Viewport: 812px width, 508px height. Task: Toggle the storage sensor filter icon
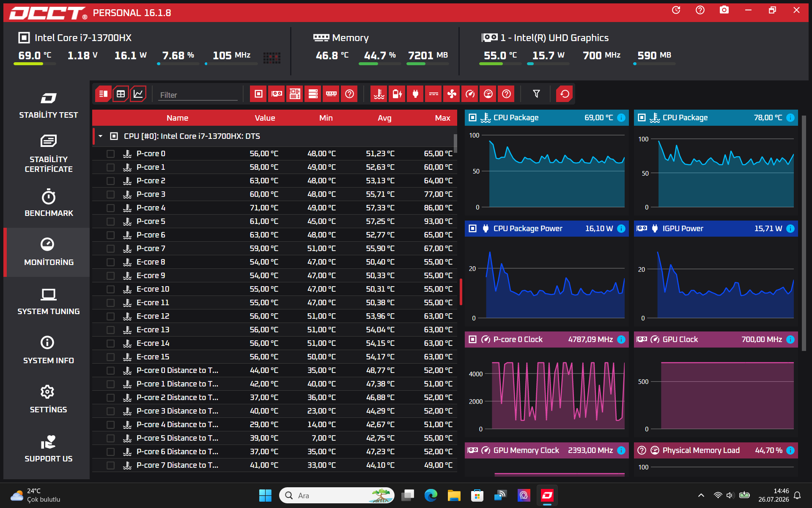coord(313,94)
